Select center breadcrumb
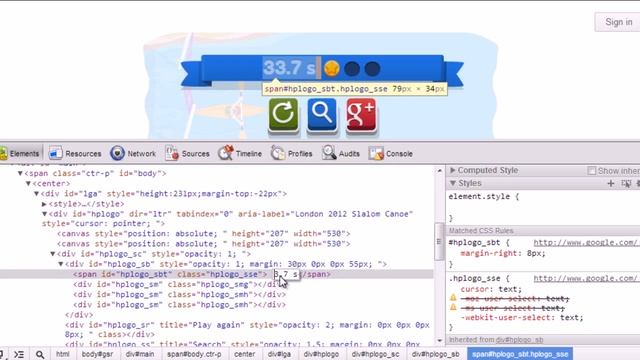 click(x=244, y=354)
